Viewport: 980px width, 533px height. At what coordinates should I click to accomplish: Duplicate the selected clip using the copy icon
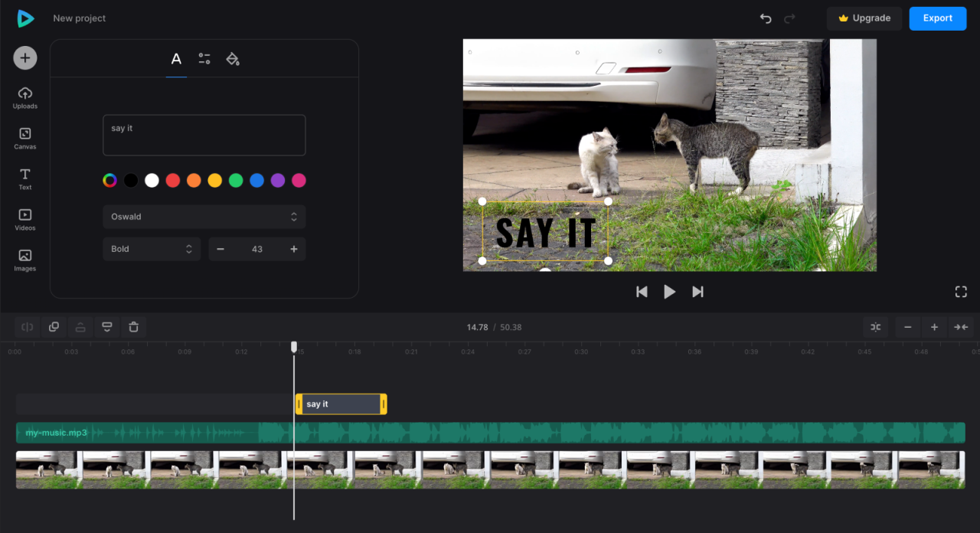(54, 327)
